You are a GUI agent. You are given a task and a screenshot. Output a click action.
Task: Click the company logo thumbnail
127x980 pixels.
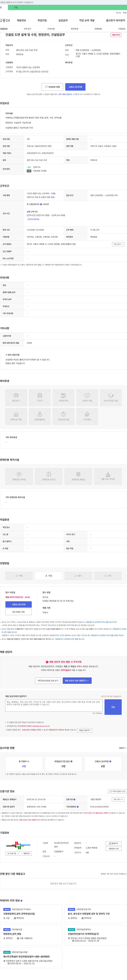(x=19, y=845)
